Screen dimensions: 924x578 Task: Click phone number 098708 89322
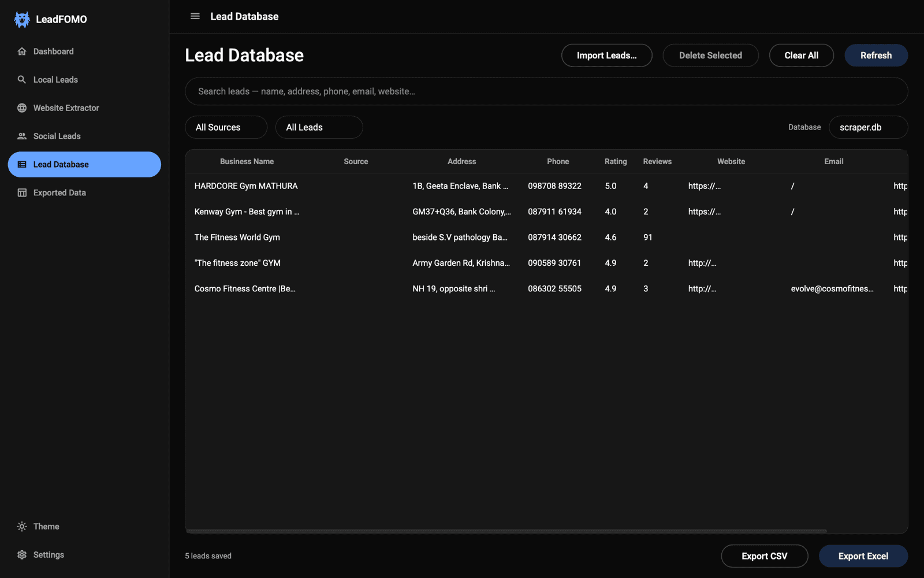[x=554, y=186]
